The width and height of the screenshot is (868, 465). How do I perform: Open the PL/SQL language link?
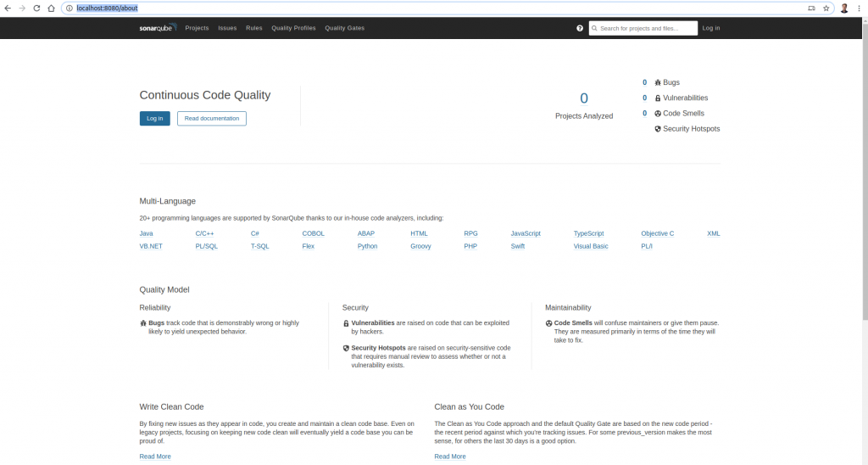(207, 247)
